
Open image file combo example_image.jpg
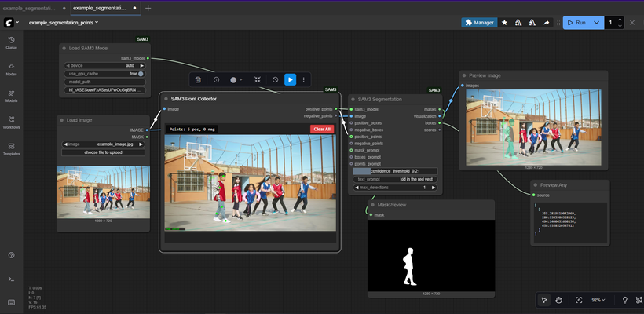tap(104, 144)
